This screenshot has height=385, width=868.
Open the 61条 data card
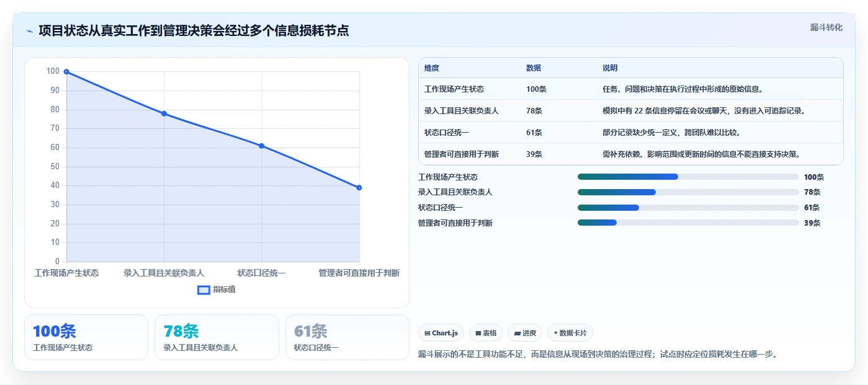(347, 337)
